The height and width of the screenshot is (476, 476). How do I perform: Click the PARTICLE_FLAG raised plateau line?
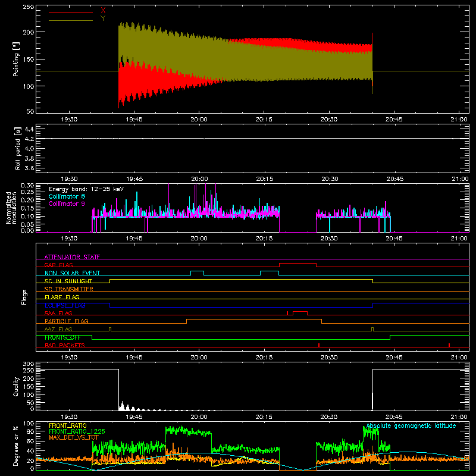pos(254,320)
